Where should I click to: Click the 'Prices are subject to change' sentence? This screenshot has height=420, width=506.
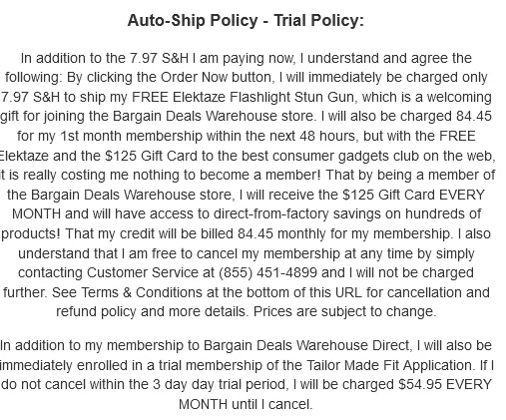344,312
